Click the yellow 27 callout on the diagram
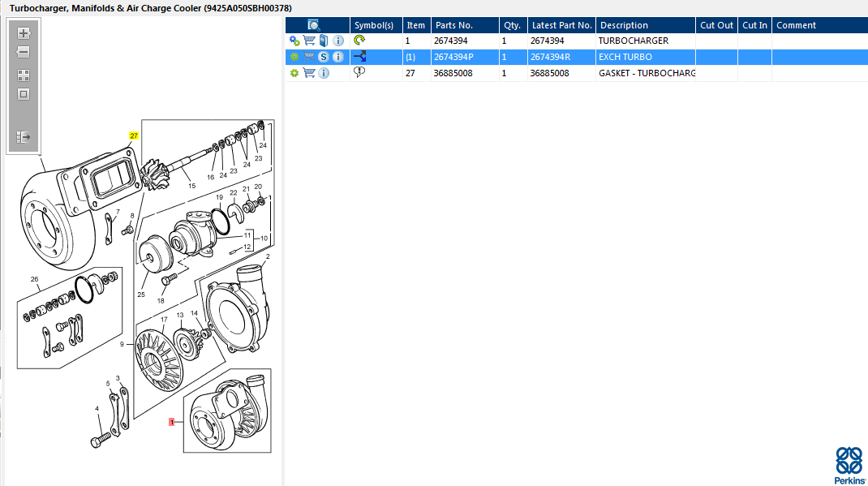This screenshot has height=486, width=868. [133, 135]
